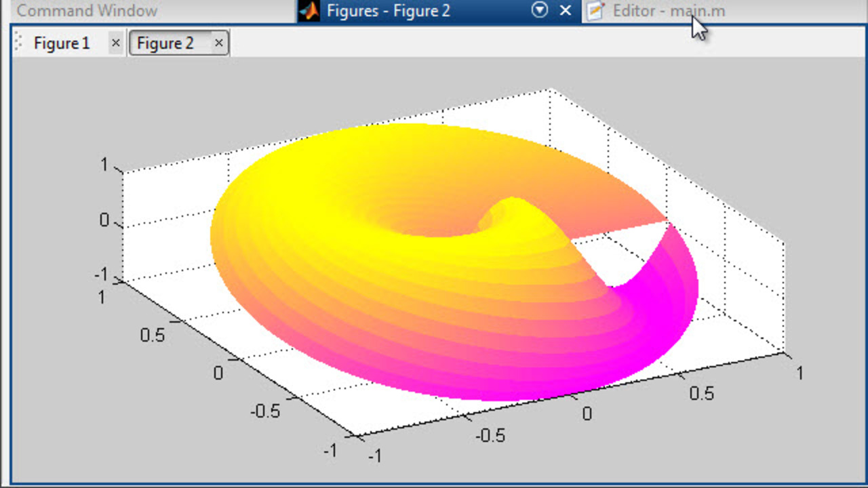Click the vertical z-axis tick label 0
Screen dimensions: 868x488
[x=104, y=220]
